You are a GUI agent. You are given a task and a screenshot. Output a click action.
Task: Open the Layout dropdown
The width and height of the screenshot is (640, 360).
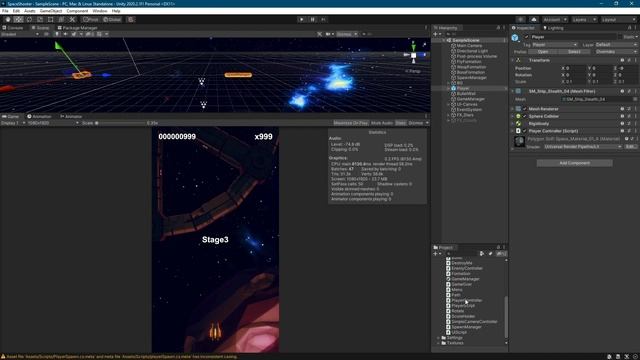coord(618,19)
